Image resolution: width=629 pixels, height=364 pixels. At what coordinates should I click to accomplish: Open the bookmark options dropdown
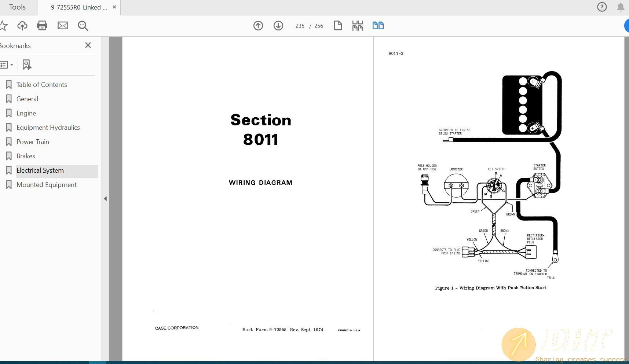click(7, 65)
